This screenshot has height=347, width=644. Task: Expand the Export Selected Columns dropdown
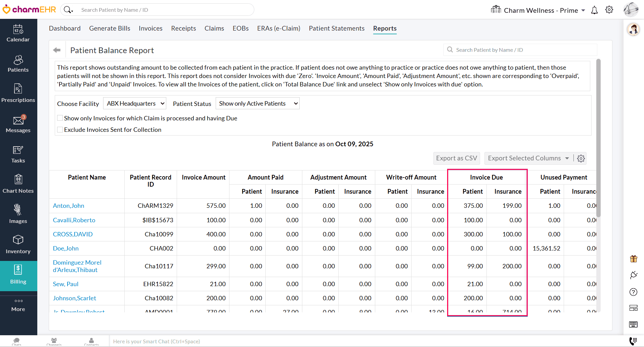click(x=528, y=158)
